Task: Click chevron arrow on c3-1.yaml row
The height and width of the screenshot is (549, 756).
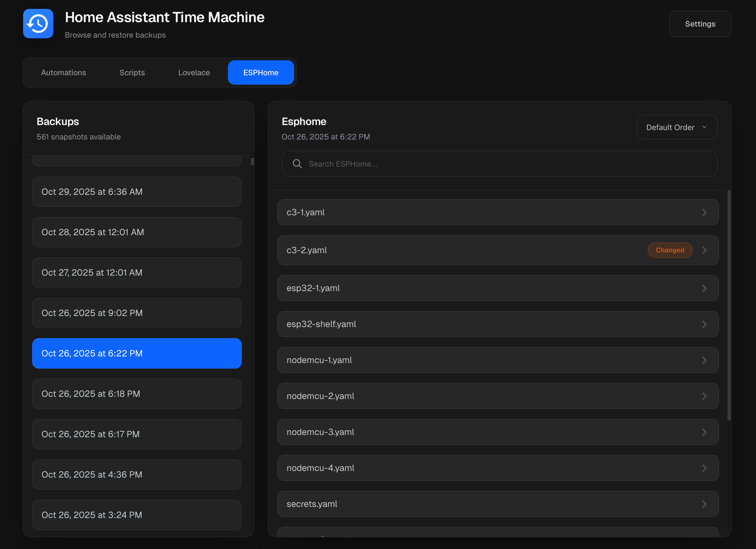Action: 704,212
